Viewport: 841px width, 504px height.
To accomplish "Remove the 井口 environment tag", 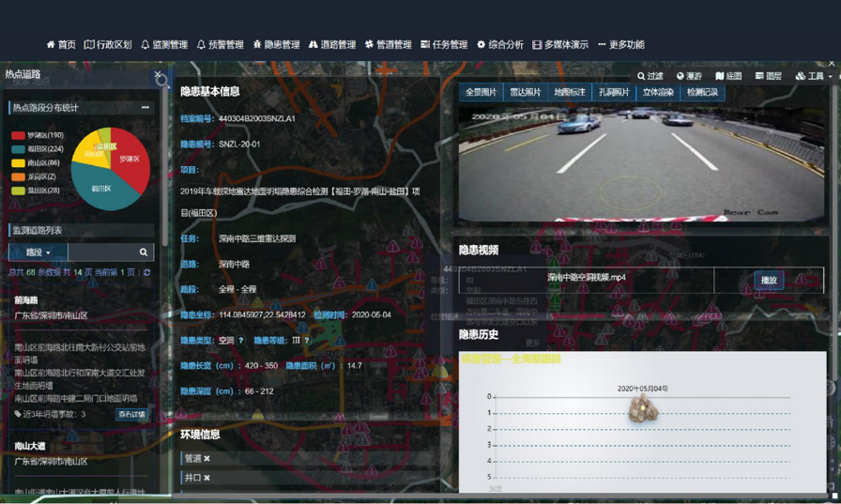I will coord(207,478).
